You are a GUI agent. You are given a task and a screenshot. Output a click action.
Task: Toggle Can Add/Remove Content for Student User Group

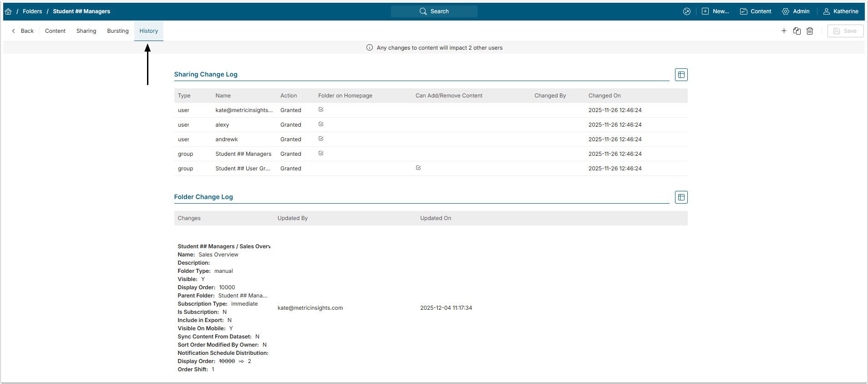418,168
